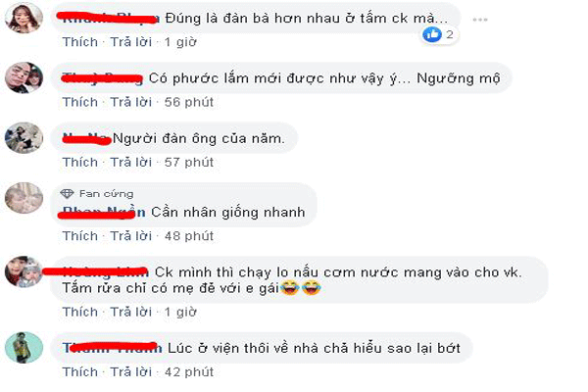Reply to the 'Đúng là đàn bà' comment
Screen dimensions: 588x392
point(131,41)
